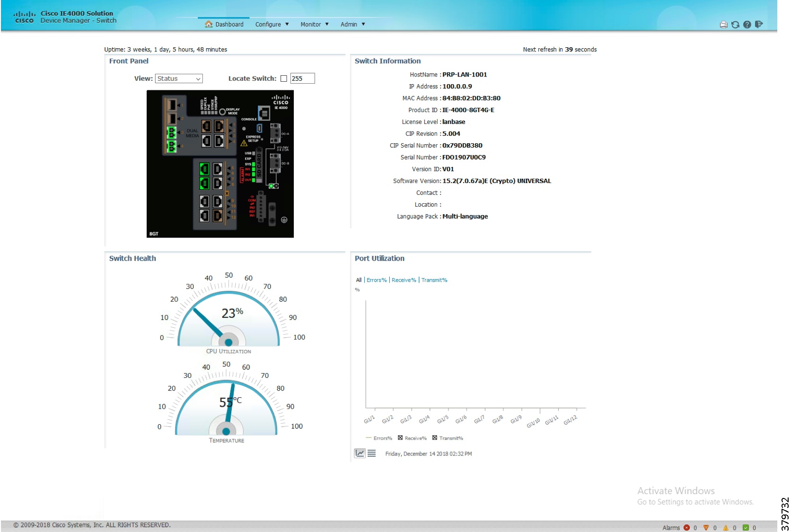The width and height of the screenshot is (791, 532).
Task: Click the print icon in the header
Action: [x=723, y=25]
